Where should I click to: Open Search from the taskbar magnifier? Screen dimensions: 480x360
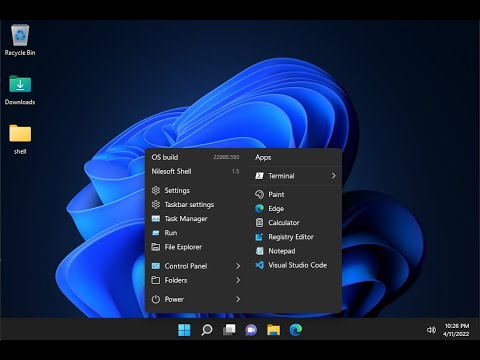pos(207,330)
